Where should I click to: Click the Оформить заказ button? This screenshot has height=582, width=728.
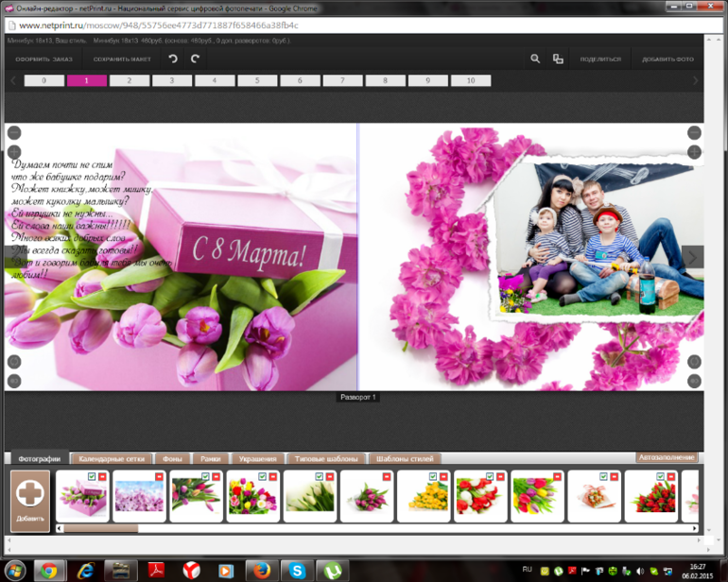point(43,60)
